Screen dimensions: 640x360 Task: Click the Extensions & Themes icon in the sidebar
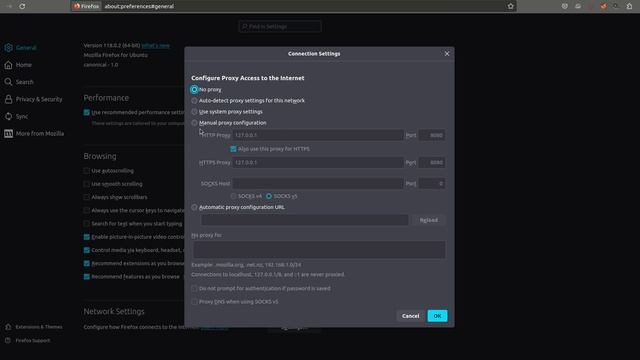(x=8, y=327)
